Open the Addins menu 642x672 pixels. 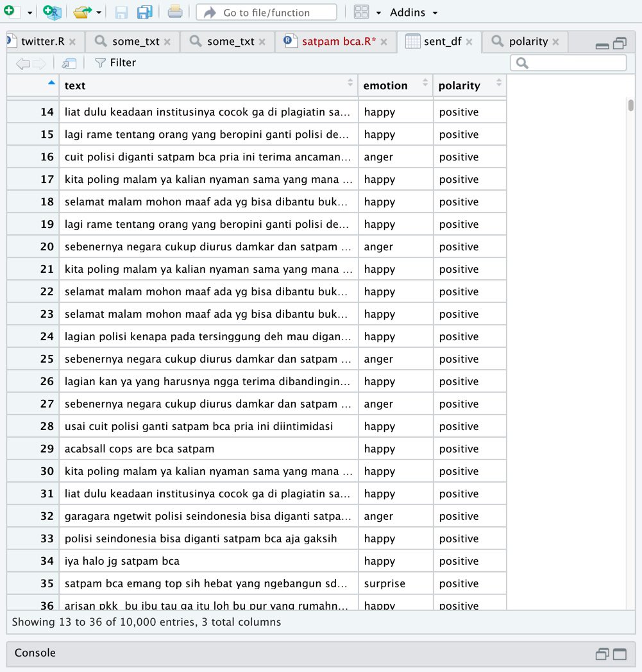[x=414, y=12]
